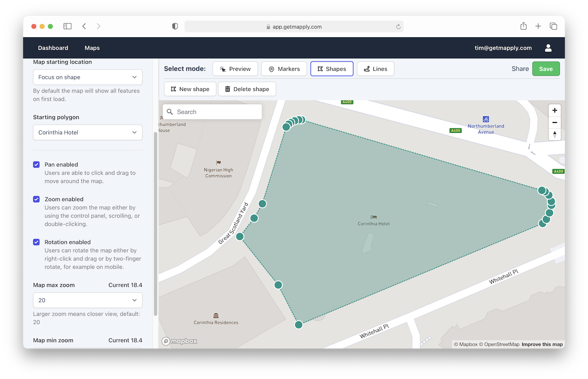
Task: Click the Map min zoom label
Action: pyautogui.click(x=53, y=340)
